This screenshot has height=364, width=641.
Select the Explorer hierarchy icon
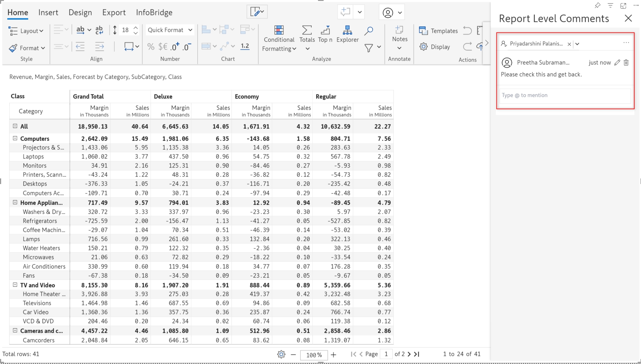(347, 30)
